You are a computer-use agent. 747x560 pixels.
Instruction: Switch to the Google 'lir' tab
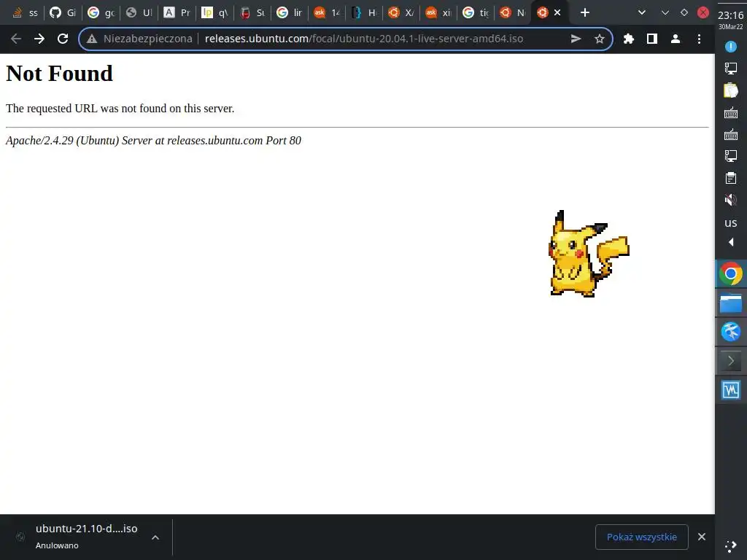click(290, 12)
